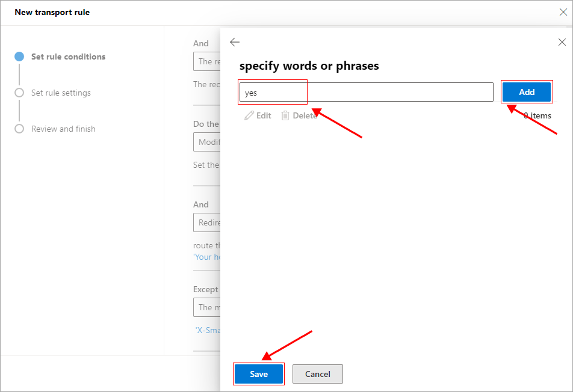Jump to the 'Review and finish' step label

(x=63, y=129)
